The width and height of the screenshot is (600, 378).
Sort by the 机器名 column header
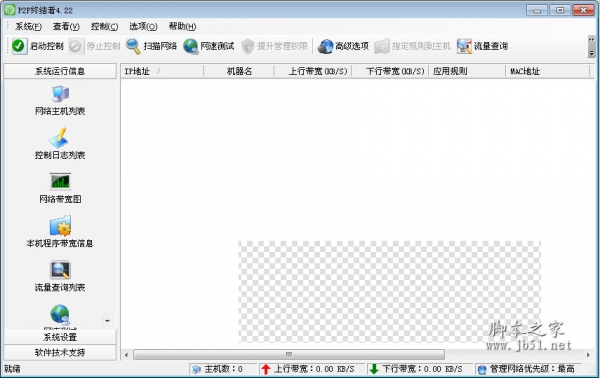coord(239,71)
